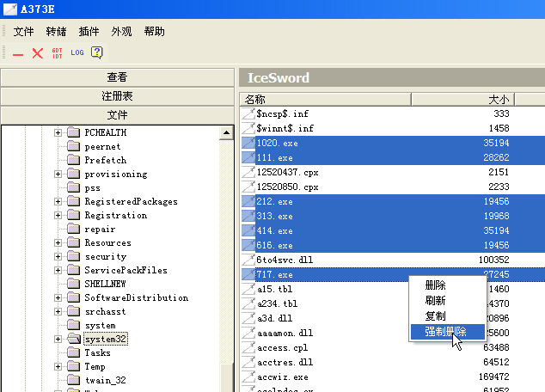
Task: Expand the PCHEALTH folder node
Action: pos(58,132)
